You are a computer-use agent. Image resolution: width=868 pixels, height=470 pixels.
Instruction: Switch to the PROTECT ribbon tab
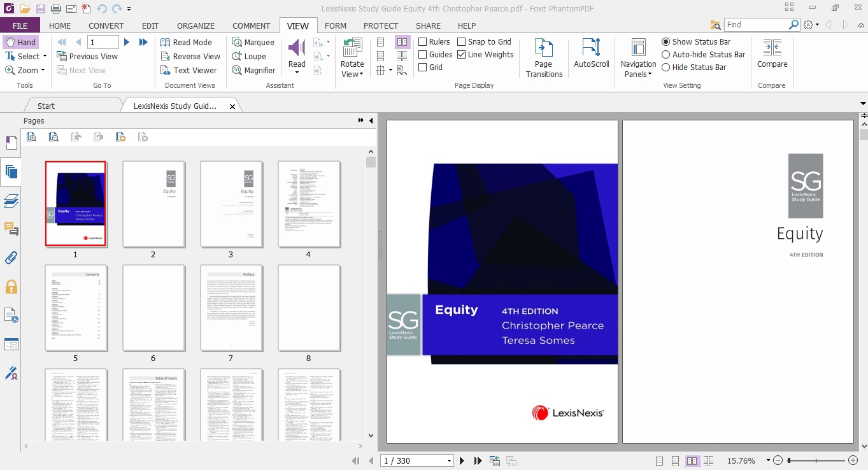pyautogui.click(x=381, y=25)
